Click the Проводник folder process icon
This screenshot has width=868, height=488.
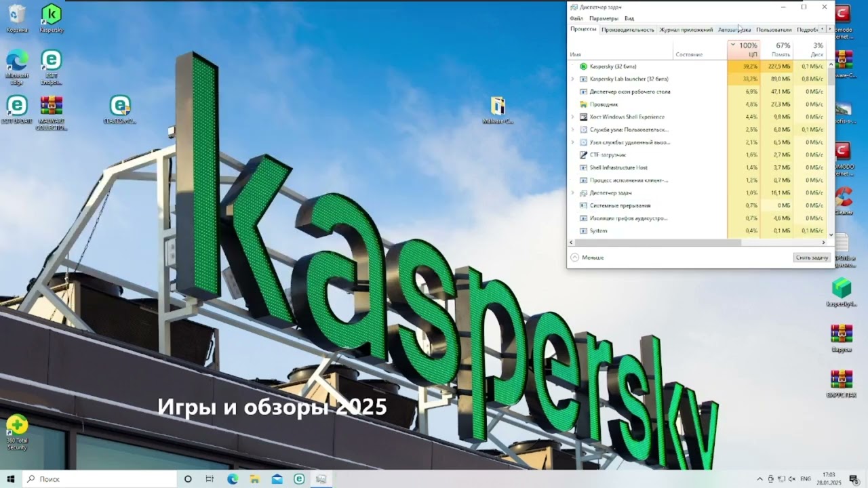click(583, 104)
